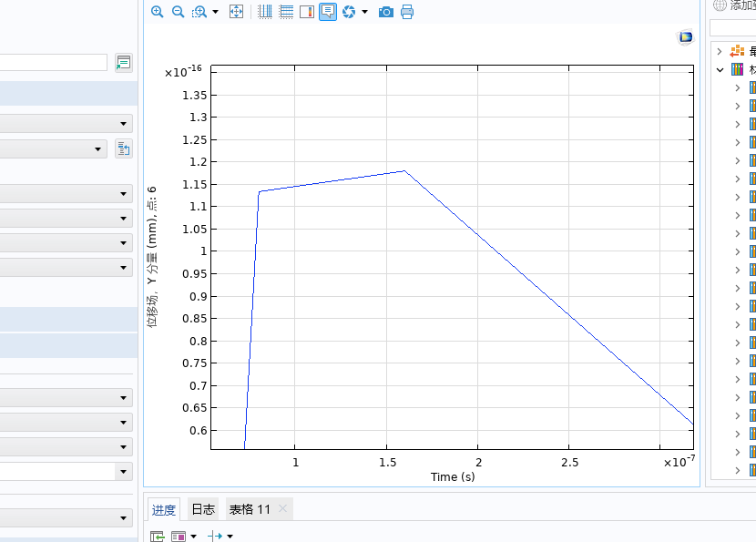Switch to the 日志 tab
This screenshot has height=542, width=756.
click(x=203, y=509)
